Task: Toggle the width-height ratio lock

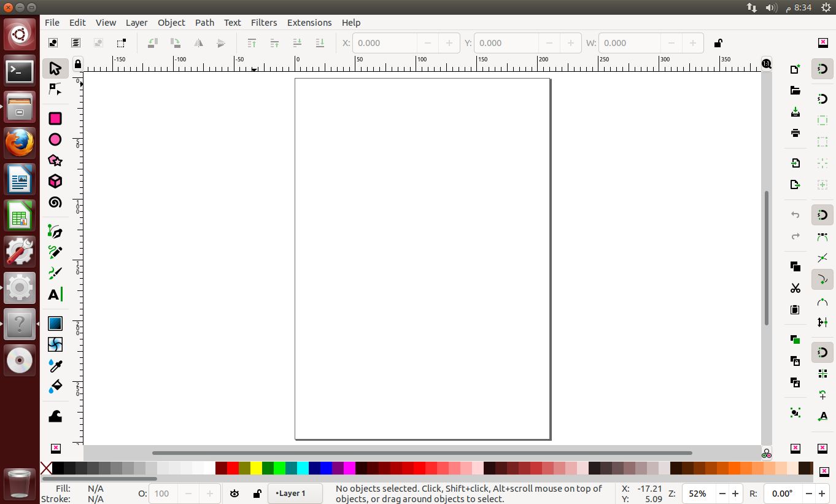Action: pos(718,43)
